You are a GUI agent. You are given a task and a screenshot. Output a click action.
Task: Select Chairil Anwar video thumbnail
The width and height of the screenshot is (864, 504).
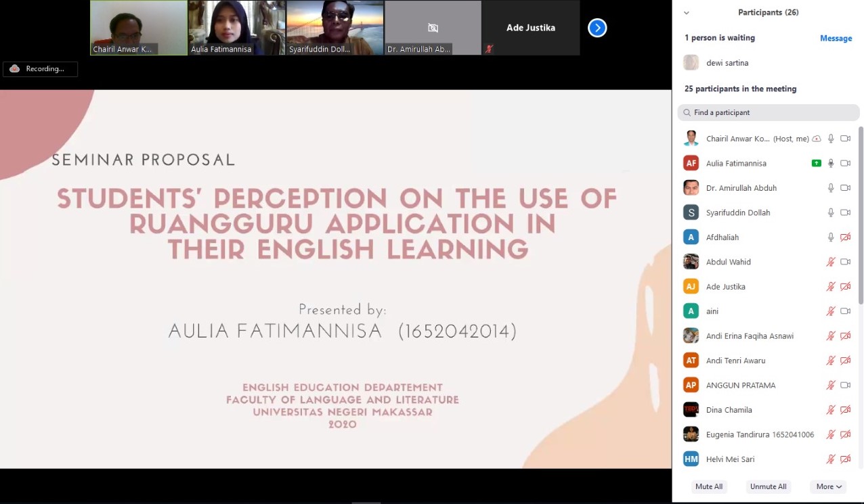pos(139,28)
